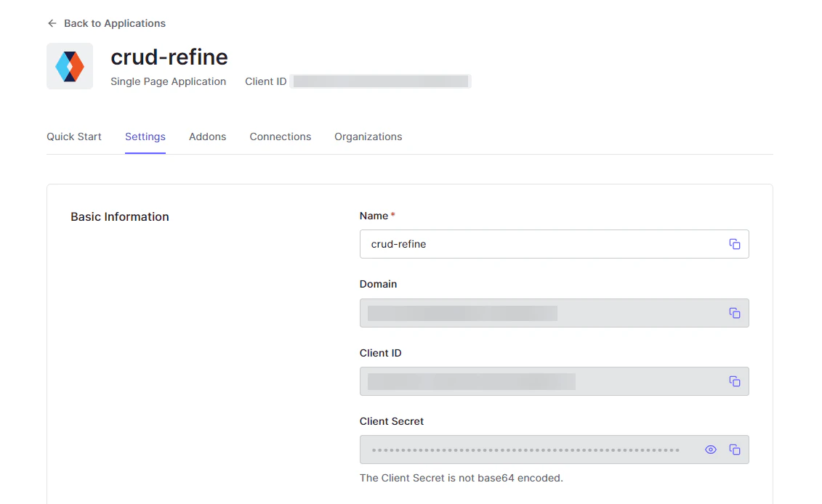Click the Back to Applications link
The height and width of the screenshot is (504, 822).
click(114, 23)
